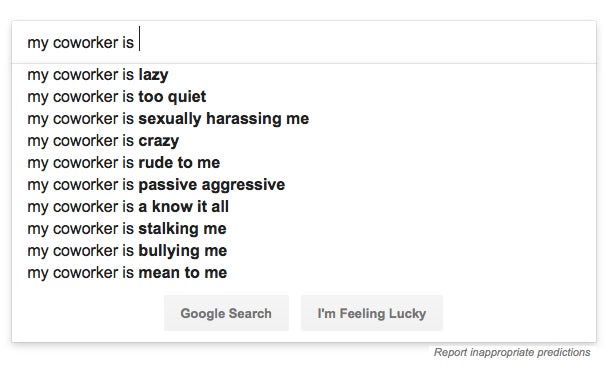Click the Google Search button
This screenshot has width=614, height=365.
click(x=226, y=313)
